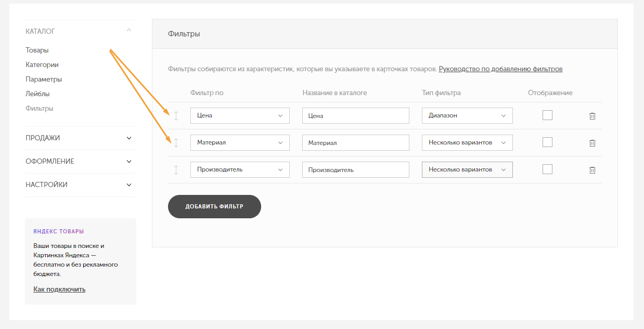The width and height of the screenshot is (644, 329).
Task: Toggle display checkbox for Производитель filter
Action: click(547, 169)
